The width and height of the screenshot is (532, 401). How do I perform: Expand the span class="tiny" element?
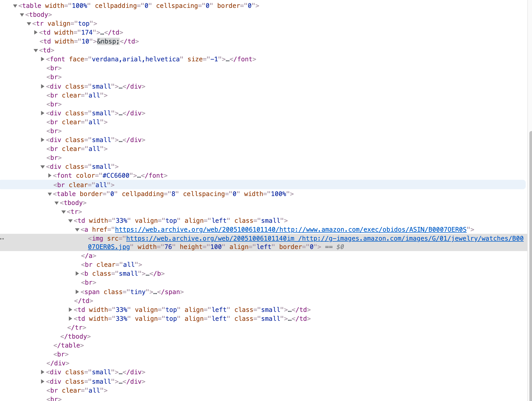coord(77,292)
